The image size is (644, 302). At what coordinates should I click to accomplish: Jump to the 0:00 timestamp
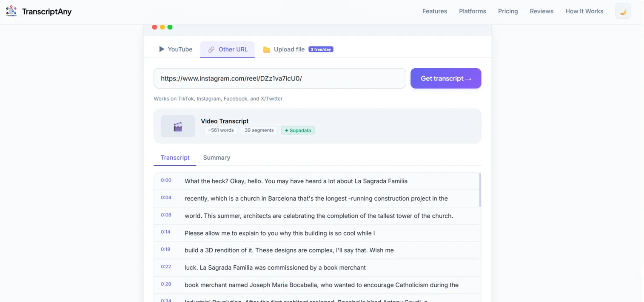[x=166, y=180]
